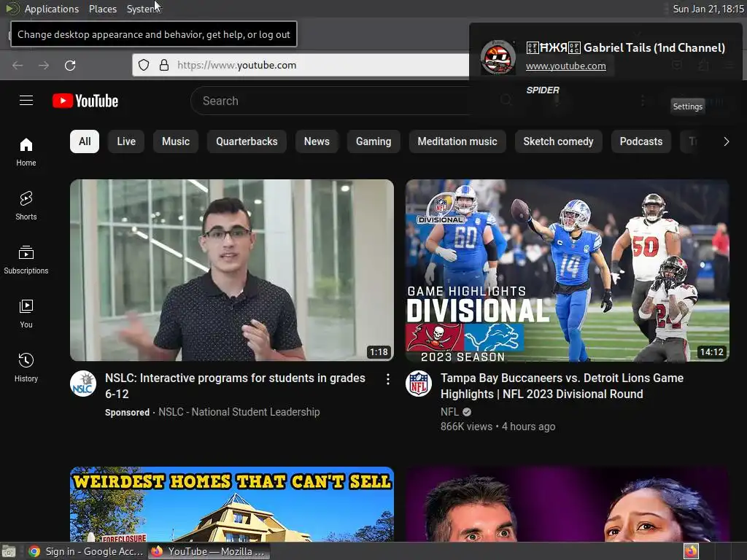Open the Places menu
The height and width of the screenshot is (560, 747).
(103, 9)
